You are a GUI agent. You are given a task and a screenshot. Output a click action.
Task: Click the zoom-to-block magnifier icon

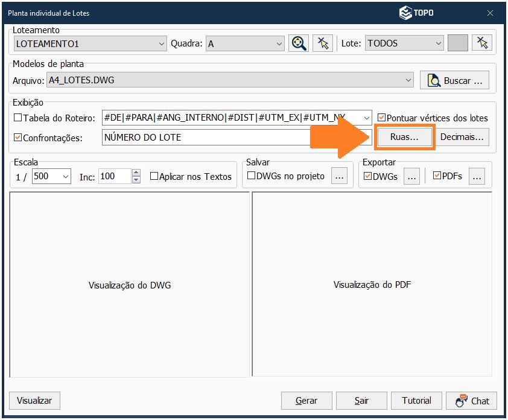tap(298, 43)
